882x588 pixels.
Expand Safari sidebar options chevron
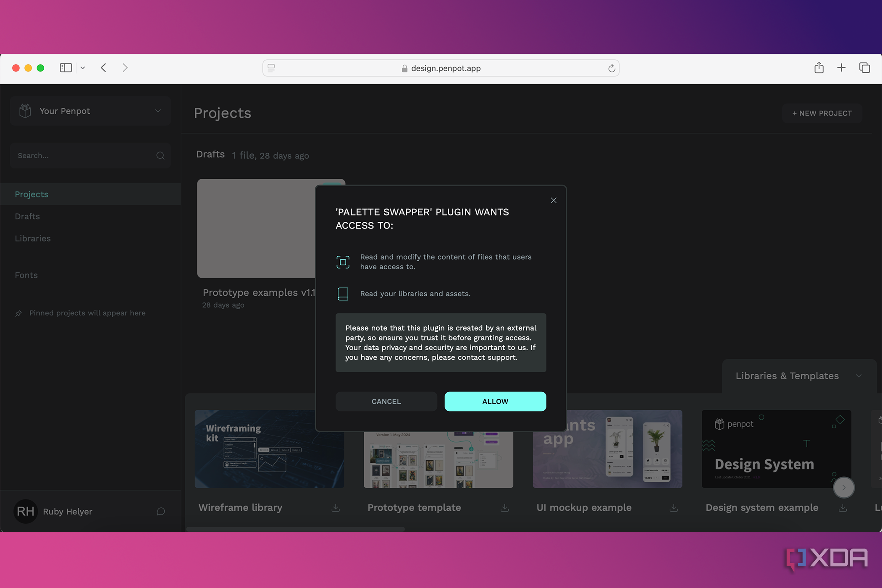[83, 68]
